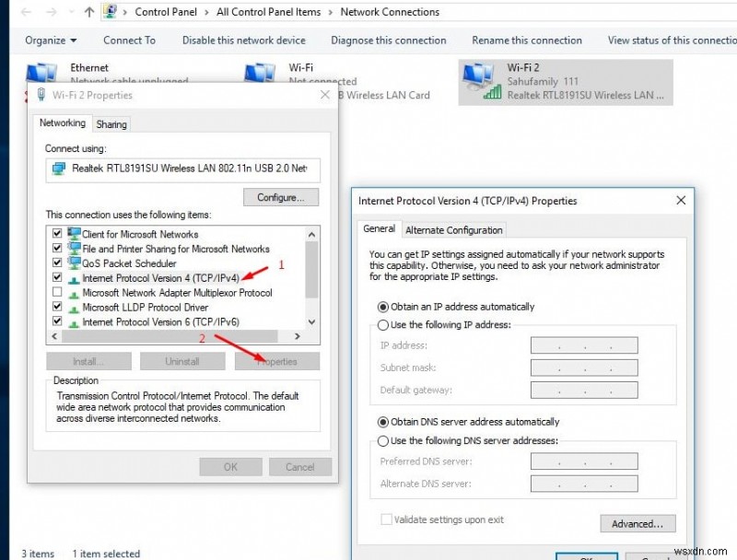
Task: Select the Ethernet adapter icon
Action: pos(41,72)
